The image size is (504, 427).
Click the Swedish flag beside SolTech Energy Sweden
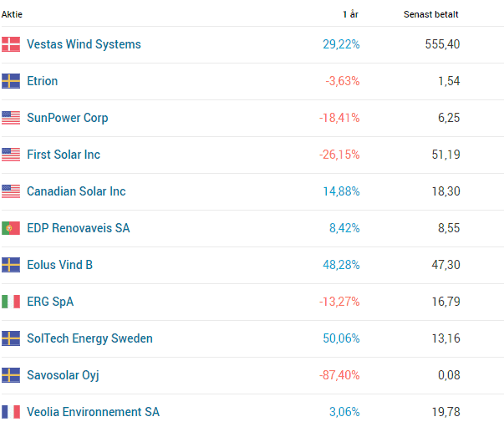tap(11, 338)
